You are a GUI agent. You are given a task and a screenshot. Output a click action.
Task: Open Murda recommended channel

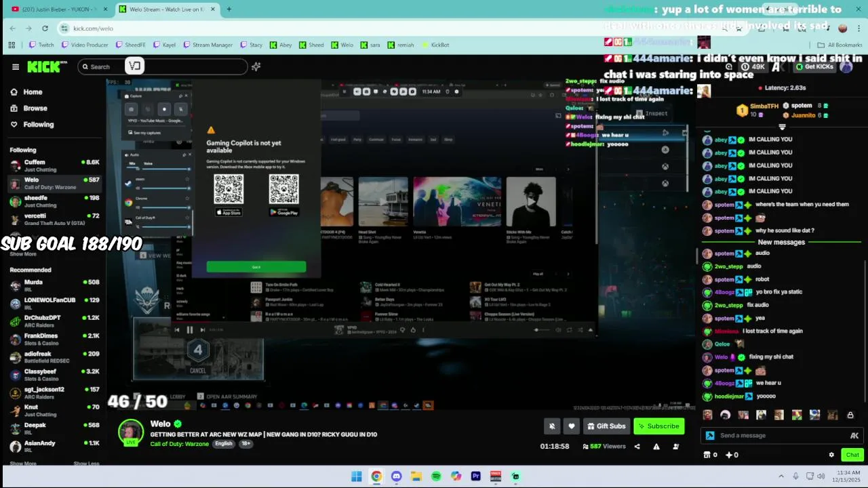tap(54, 285)
